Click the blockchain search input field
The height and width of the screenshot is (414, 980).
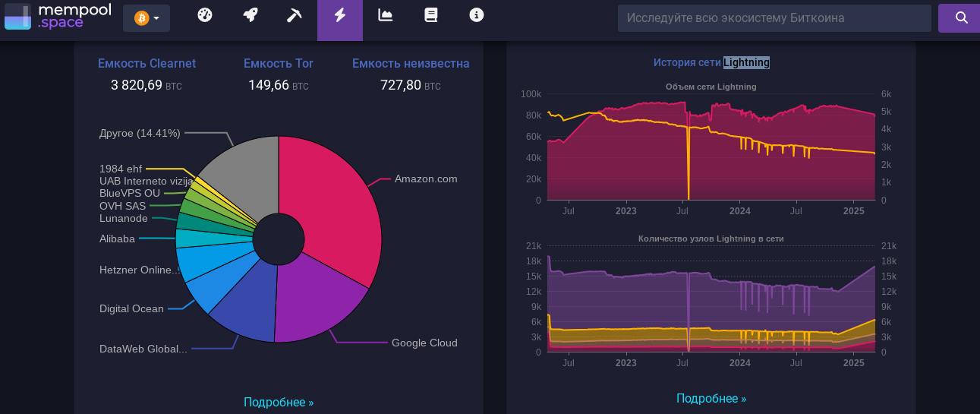point(774,18)
